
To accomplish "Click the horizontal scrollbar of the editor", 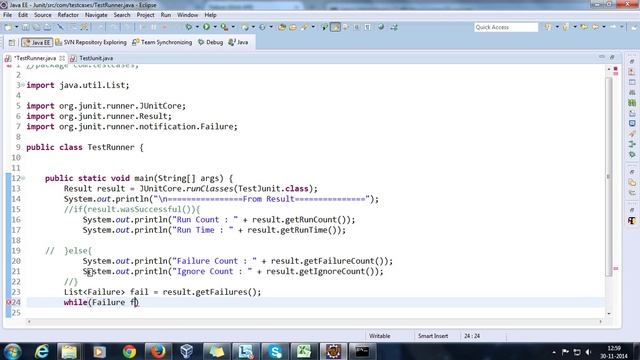I will (x=314, y=322).
